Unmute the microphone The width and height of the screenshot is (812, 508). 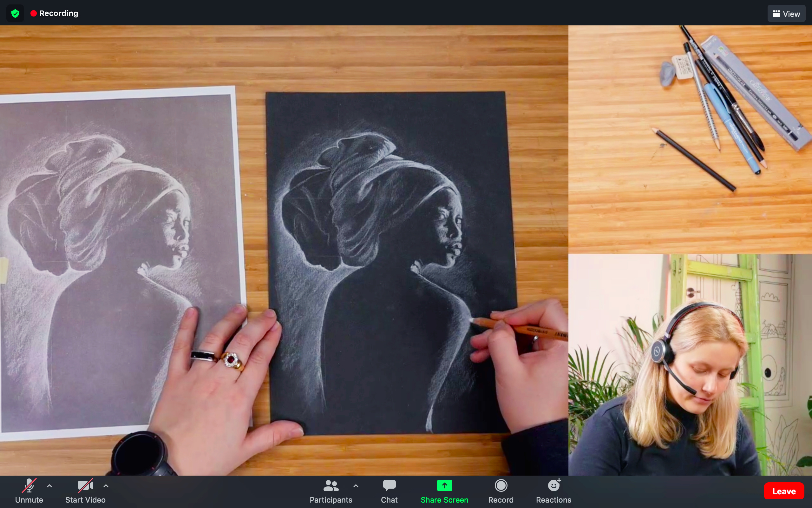[x=29, y=491]
